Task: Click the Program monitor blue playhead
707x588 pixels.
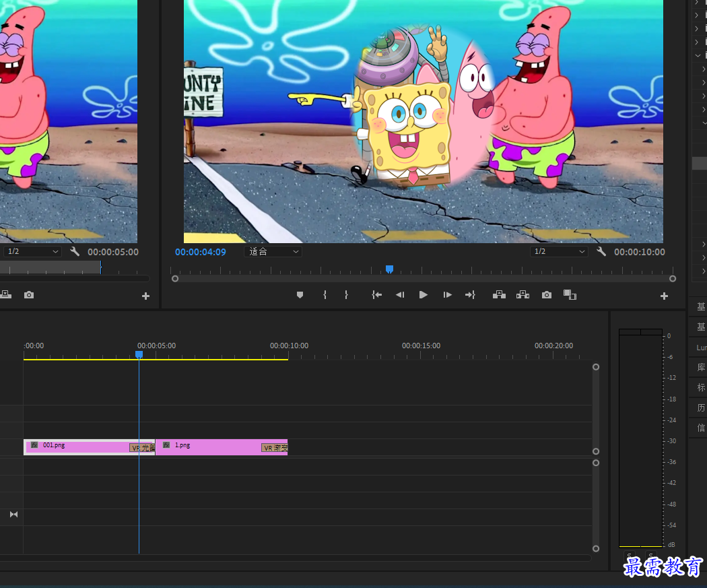Action: [x=390, y=269]
